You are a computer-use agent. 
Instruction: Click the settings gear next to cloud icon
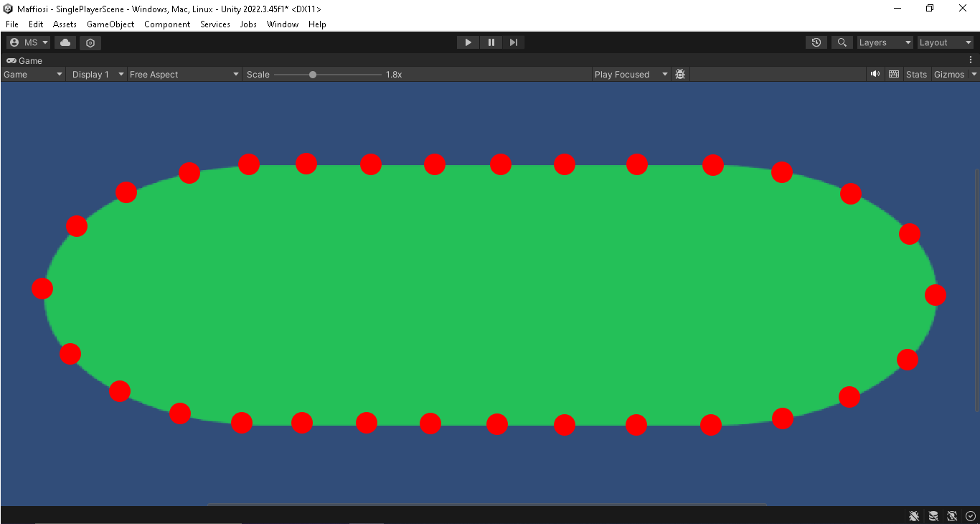(x=90, y=42)
